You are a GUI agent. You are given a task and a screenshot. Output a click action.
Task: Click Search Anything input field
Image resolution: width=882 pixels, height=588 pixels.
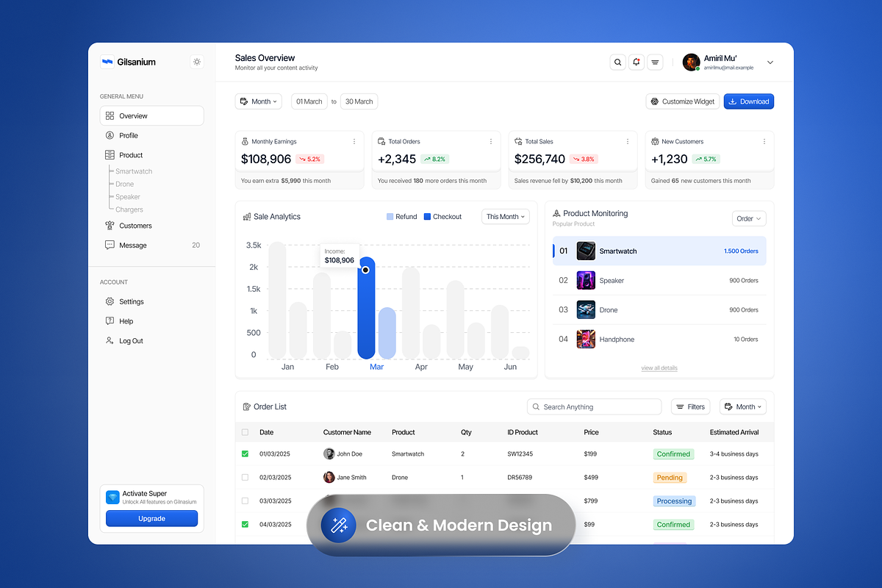coord(595,406)
